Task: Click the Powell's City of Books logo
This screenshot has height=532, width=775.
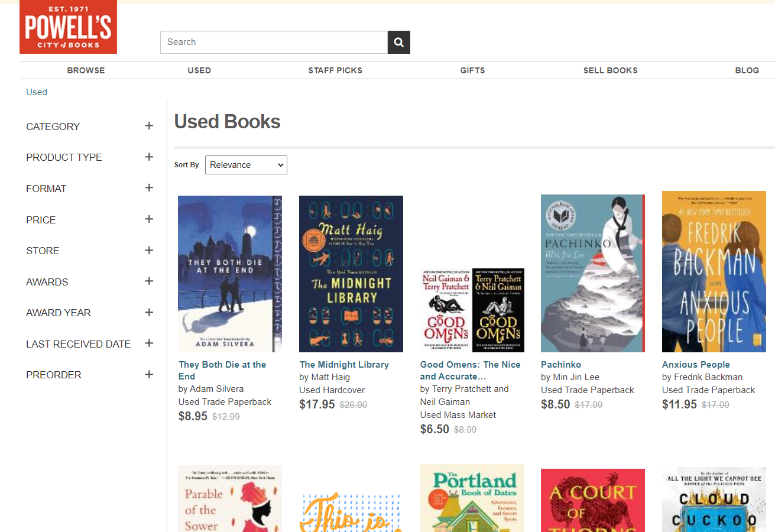Action: 68,27
